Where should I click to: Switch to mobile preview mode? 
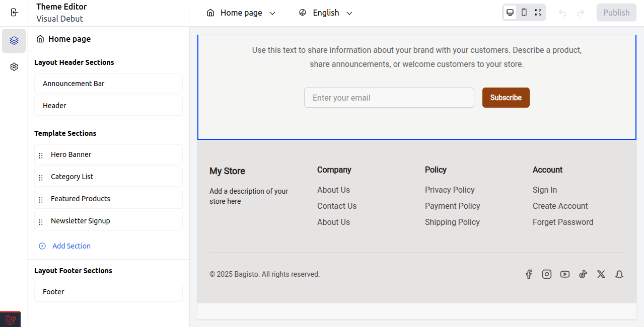click(x=524, y=13)
